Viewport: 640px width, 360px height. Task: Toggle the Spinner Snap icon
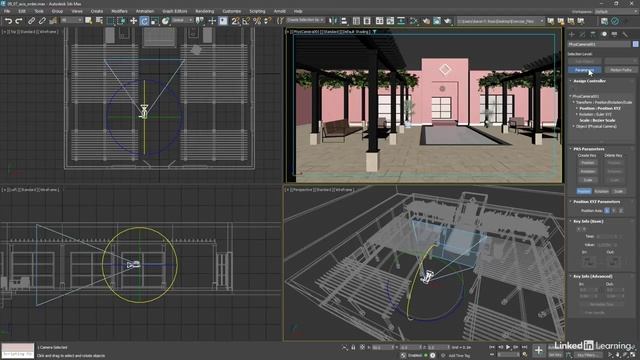click(x=267, y=21)
